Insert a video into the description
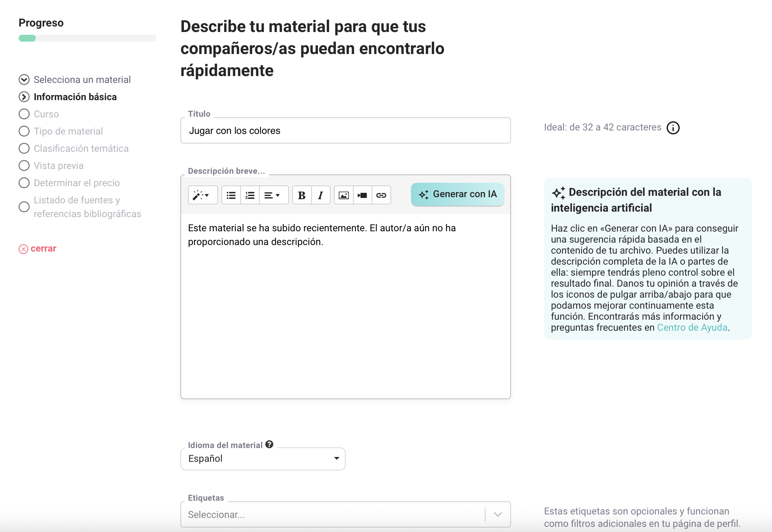Screen dimensions: 772x532 click(x=362, y=195)
